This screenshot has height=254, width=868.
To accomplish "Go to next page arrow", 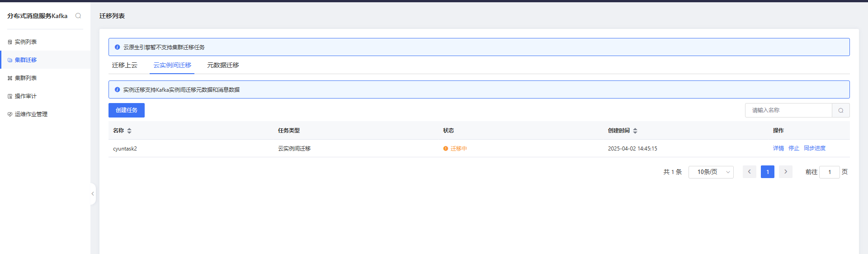I will click(x=786, y=172).
